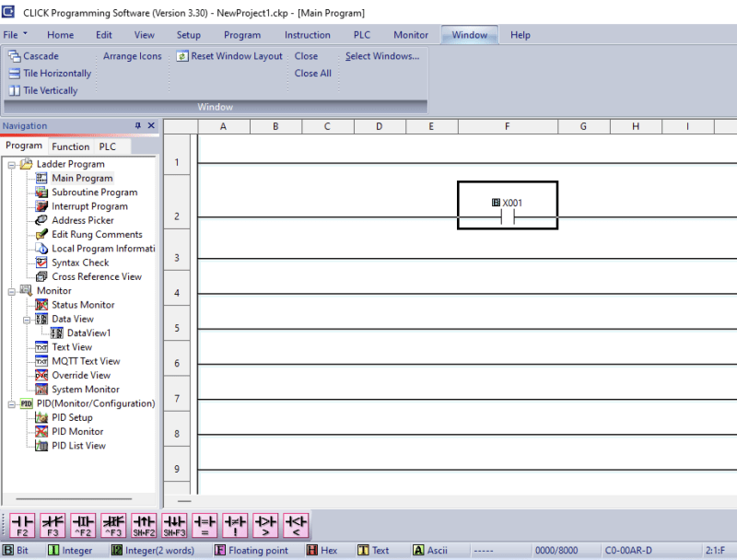The height and width of the screenshot is (560, 737).
Task: Open System Monitor
Action: click(86, 390)
